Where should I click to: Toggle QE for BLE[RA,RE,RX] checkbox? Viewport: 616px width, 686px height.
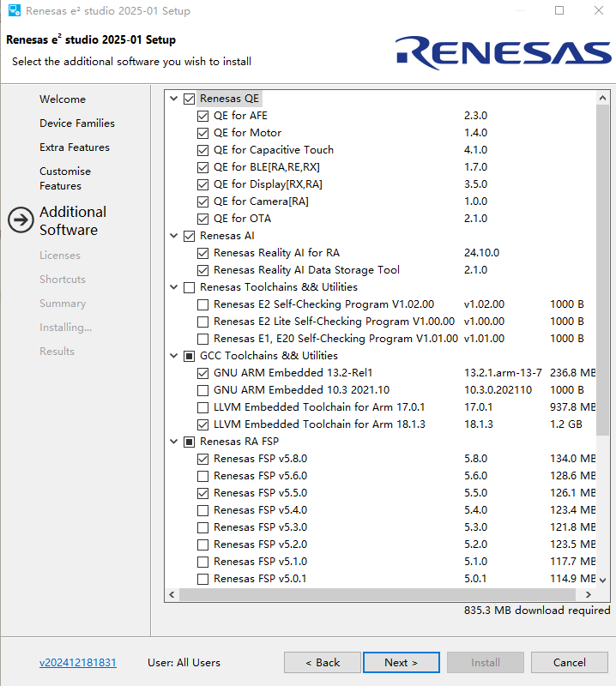click(x=202, y=167)
